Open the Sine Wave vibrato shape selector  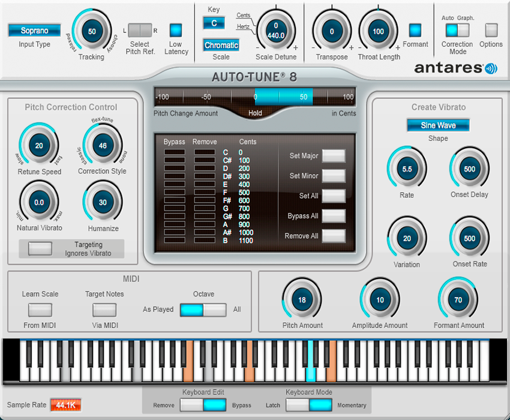tap(438, 125)
